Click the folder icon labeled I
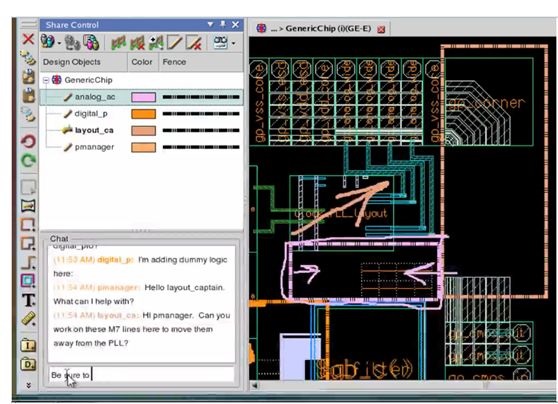 click(29, 345)
